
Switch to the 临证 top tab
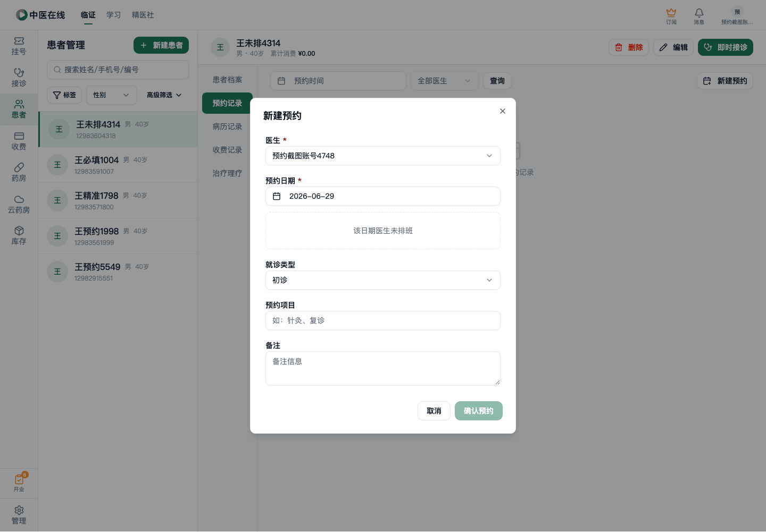(88, 15)
